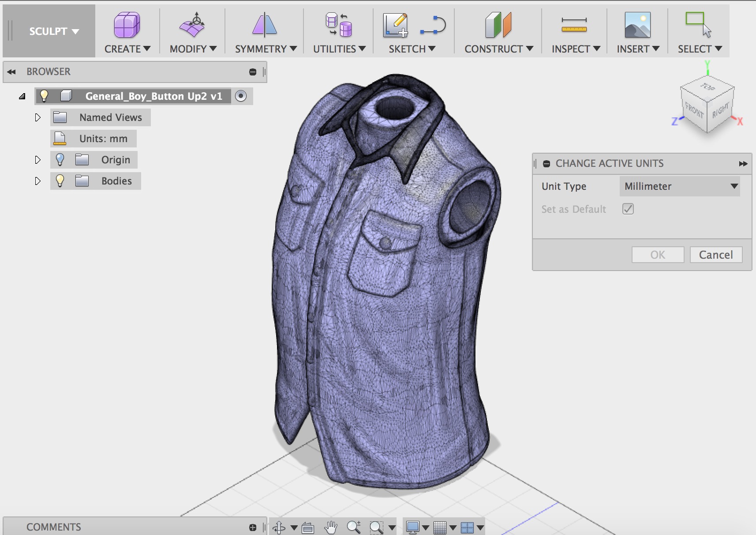Screen dimensions: 756x535
Task: Select the Pan hand tool
Action: [330, 527]
